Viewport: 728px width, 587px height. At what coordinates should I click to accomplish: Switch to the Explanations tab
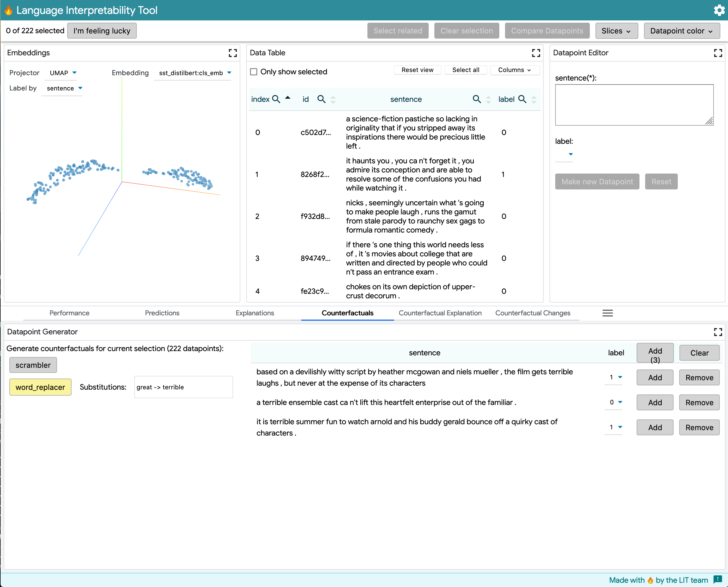[x=255, y=313]
